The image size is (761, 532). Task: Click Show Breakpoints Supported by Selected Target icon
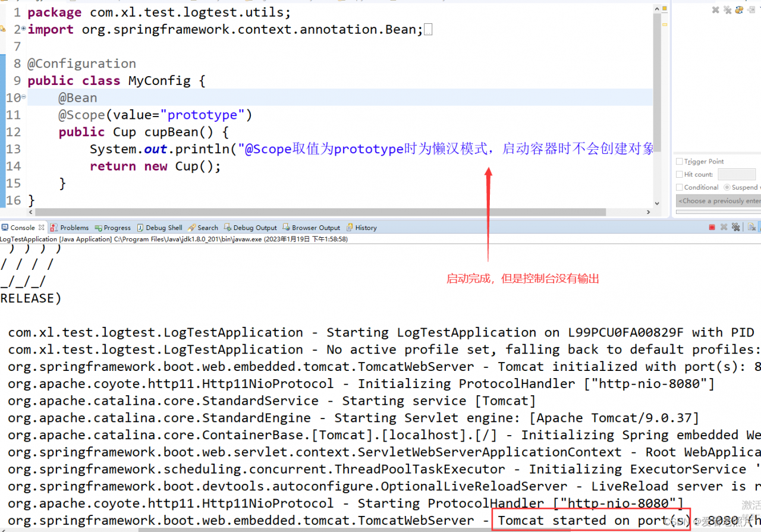739,10
